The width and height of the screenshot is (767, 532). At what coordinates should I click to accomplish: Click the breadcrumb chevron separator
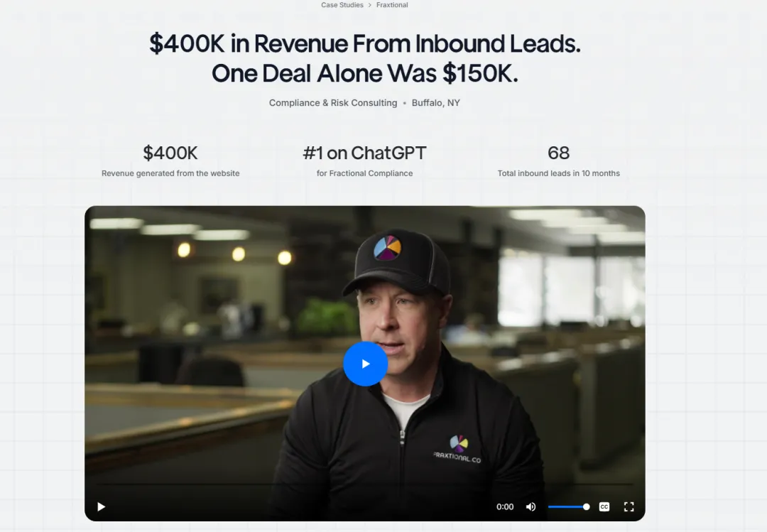coord(370,5)
